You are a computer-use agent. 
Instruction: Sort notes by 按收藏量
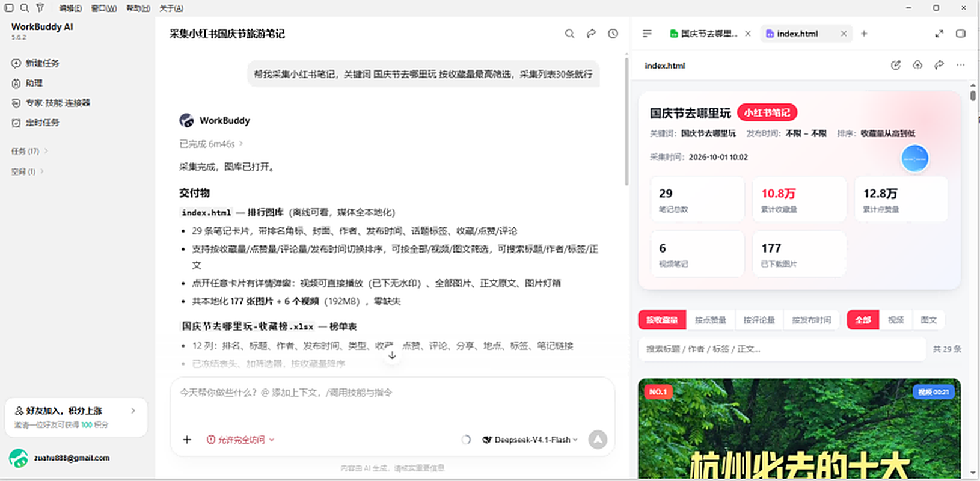(x=662, y=320)
